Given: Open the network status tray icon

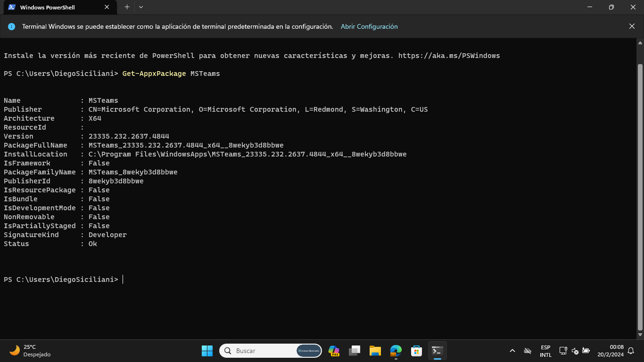Looking at the screenshot, I should coord(563,351).
